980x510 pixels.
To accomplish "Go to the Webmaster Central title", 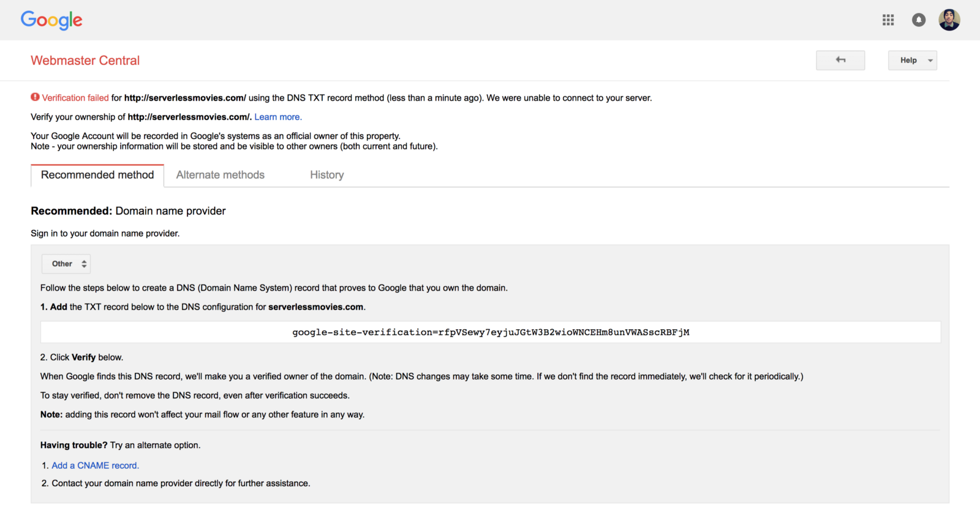I will [85, 61].
